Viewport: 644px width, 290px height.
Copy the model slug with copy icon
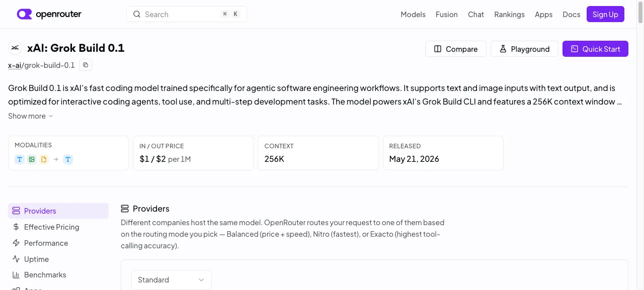(x=86, y=65)
